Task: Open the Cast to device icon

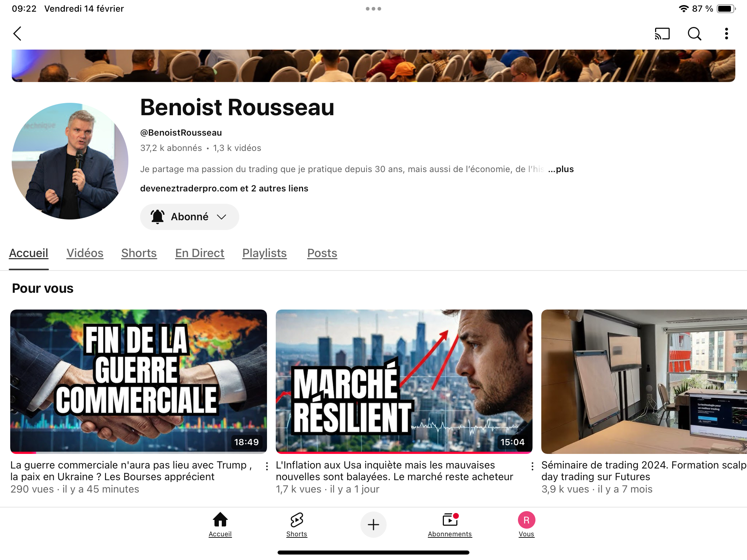Action: point(662,34)
